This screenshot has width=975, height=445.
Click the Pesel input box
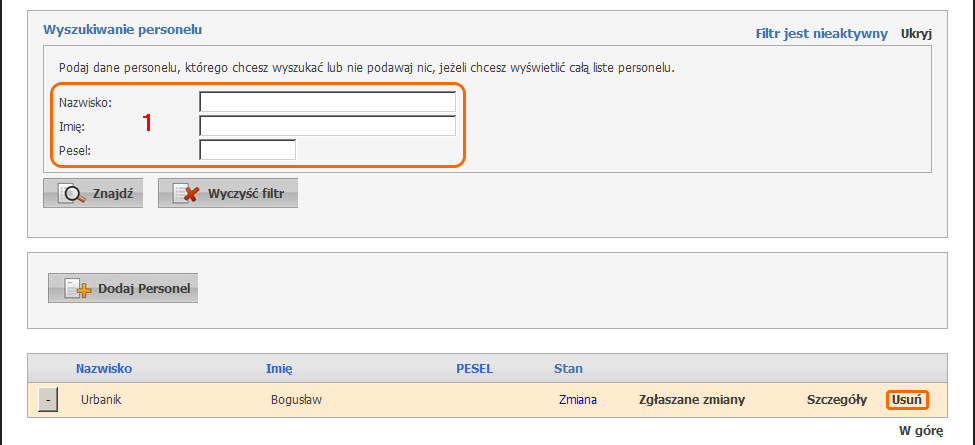pos(247,150)
